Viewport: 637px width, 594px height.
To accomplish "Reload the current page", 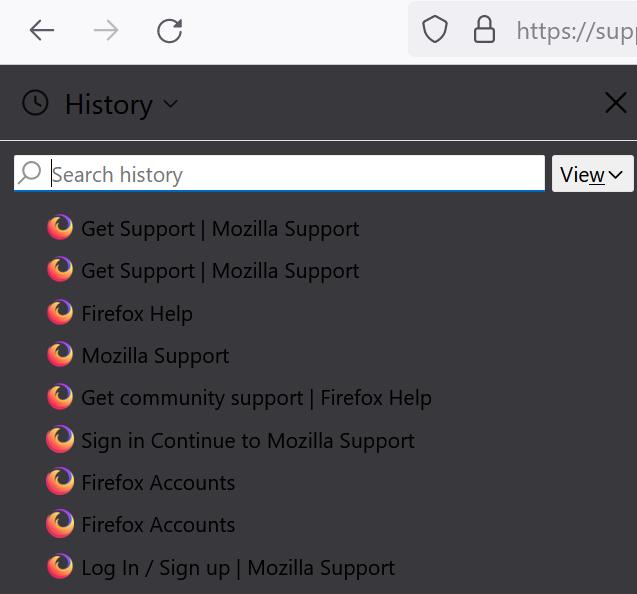I will coord(170,30).
